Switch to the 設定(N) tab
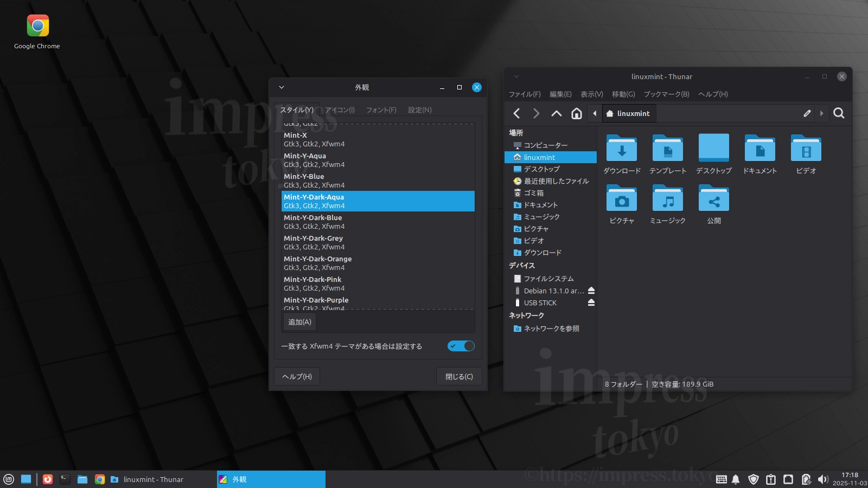 click(x=420, y=110)
